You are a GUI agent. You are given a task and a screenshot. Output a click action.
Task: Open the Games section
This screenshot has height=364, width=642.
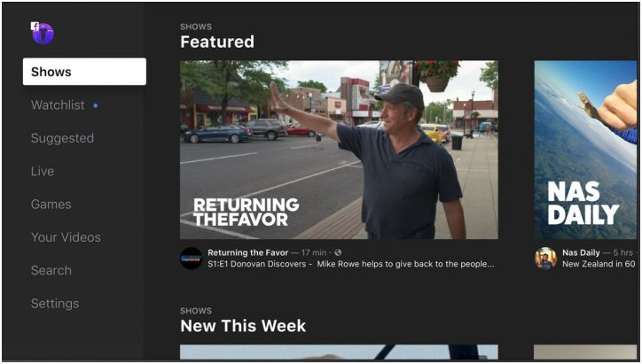(x=51, y=205)
